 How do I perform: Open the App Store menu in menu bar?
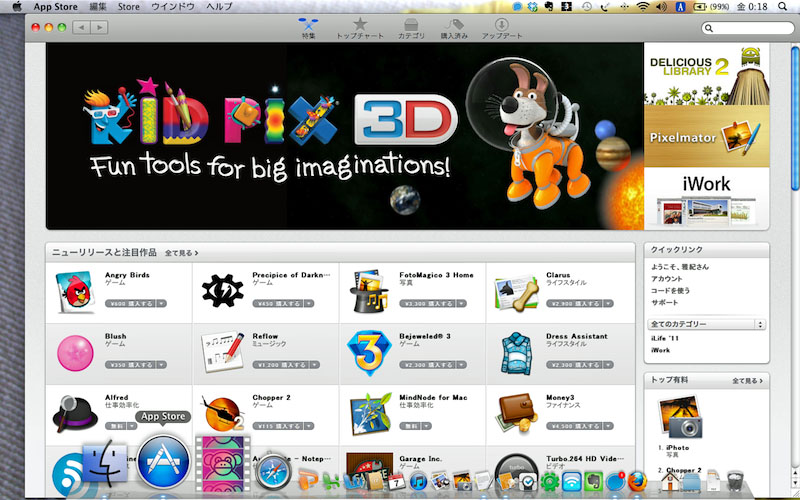pyautogui.click(x=55, y=7)
